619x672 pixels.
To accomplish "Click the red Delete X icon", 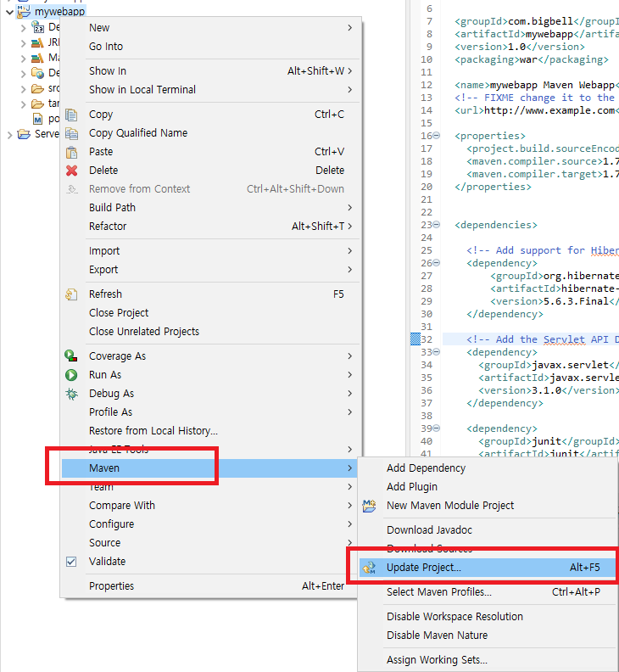I will tap(71, 171).
